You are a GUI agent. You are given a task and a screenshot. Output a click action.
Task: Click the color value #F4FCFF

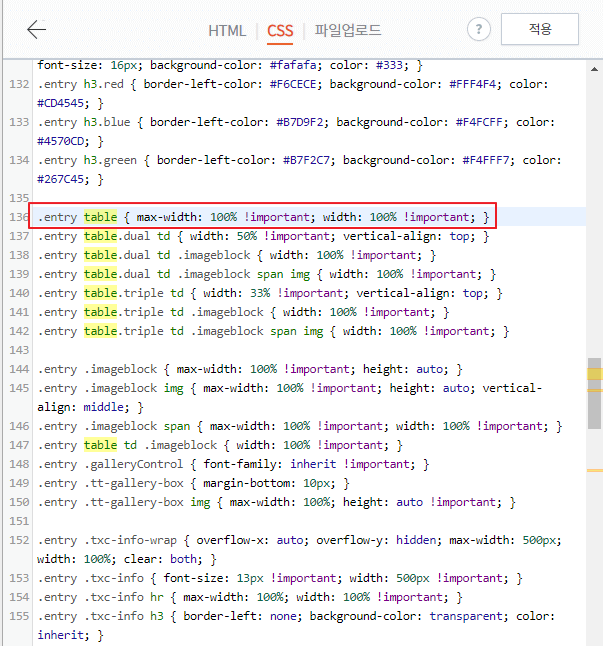click(479, 122)
